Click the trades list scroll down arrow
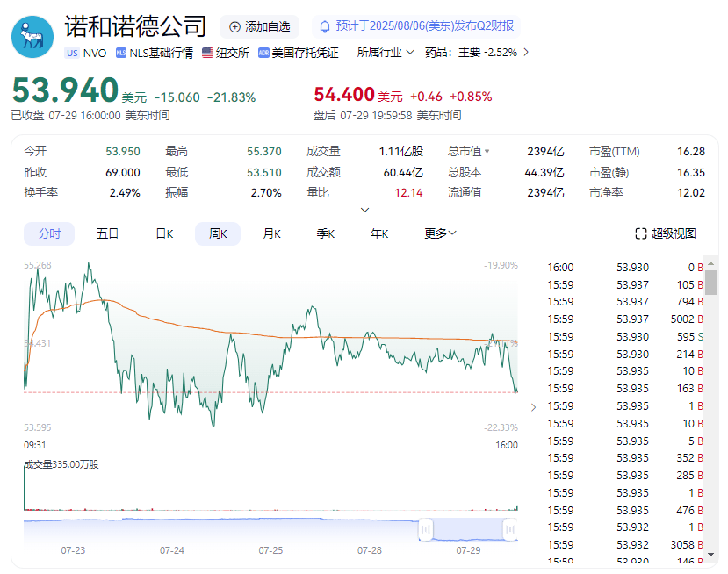728x574 pixels. click(710, 555)
